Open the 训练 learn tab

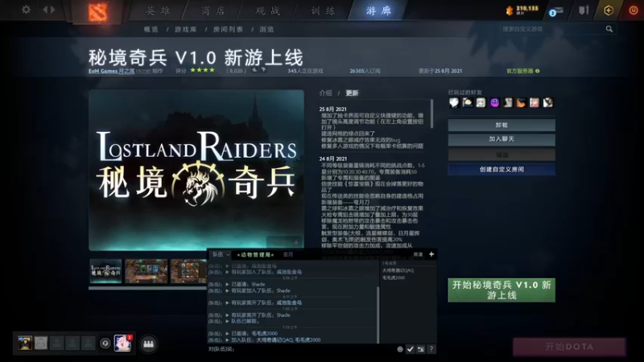tap(323, 10)
